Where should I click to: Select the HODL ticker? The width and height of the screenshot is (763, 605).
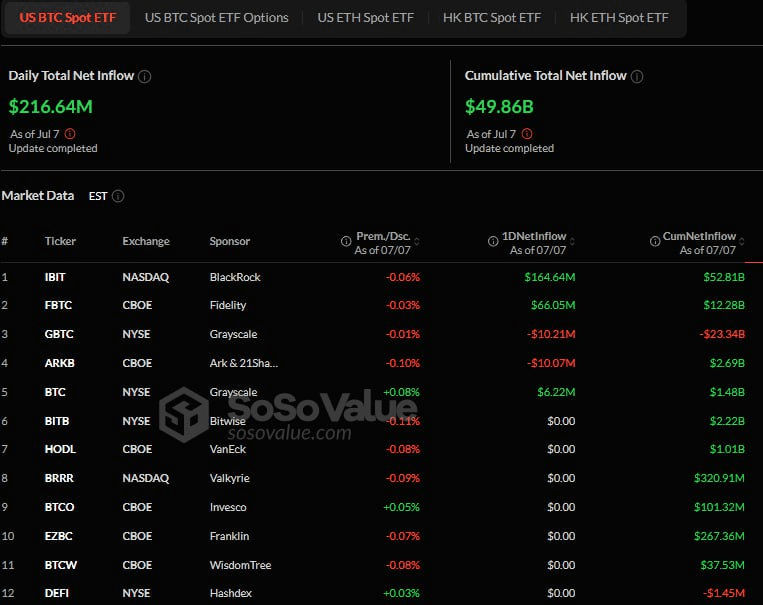coord(60,449)
